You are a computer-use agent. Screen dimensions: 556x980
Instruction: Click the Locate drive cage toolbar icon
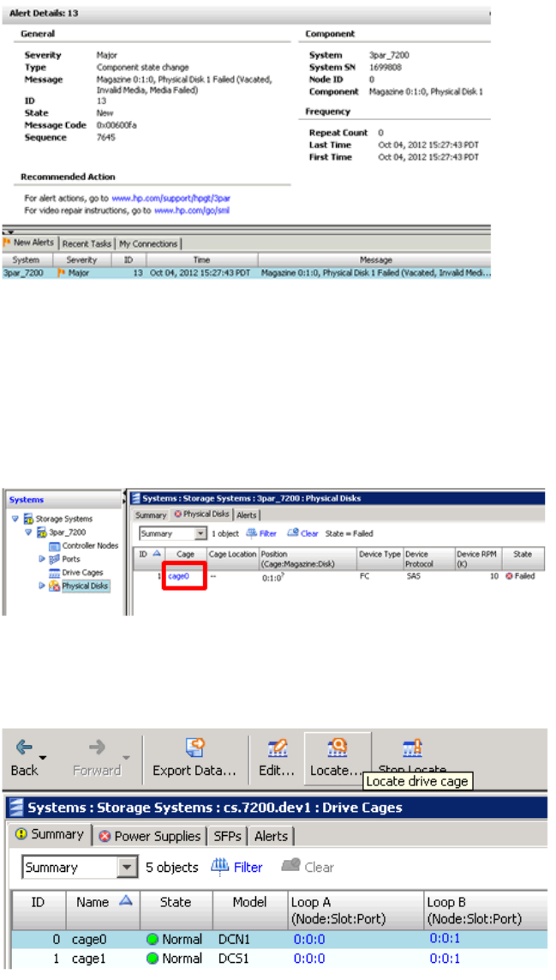337,748
